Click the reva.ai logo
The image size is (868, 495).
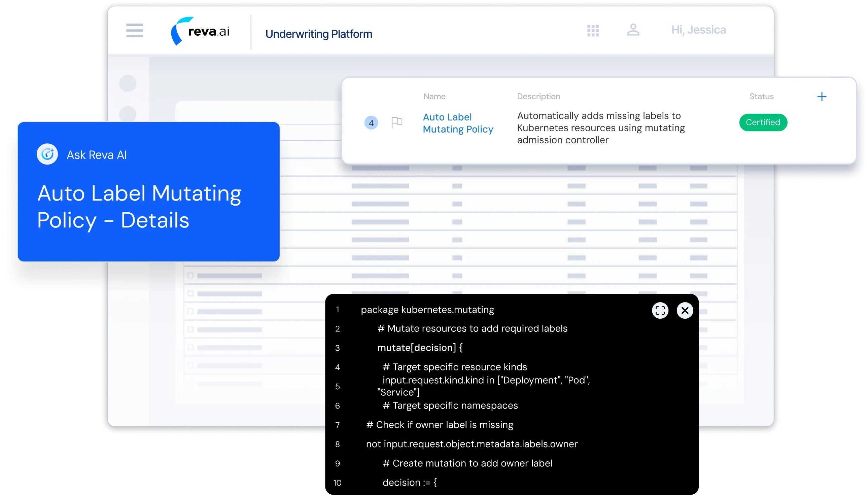pyautogui.click(x=200, y=31)
